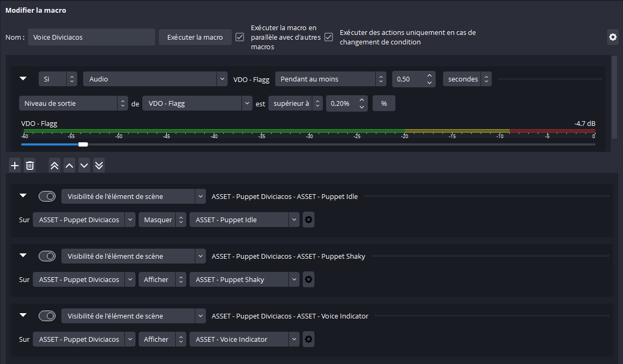Click the 'Nom' macro name field
Viewport: 623px width, 364px height.
[x=91, y=37]
